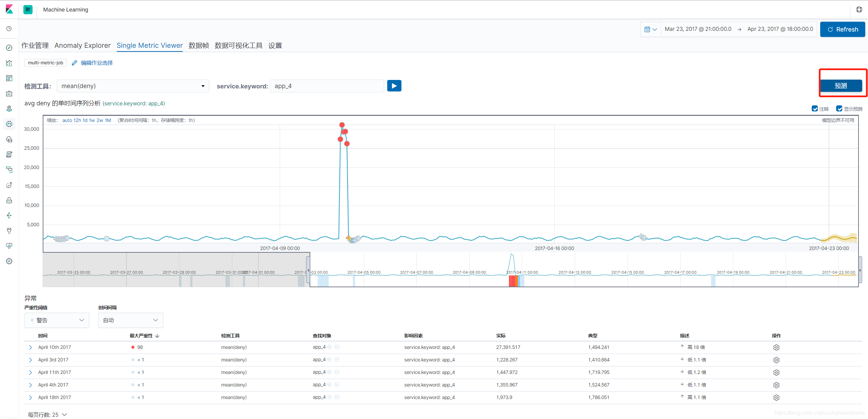Click the Machine Learning app logo icon
Image resolution: width=868 pixels, height=419 pixels.
click(28, 9)
